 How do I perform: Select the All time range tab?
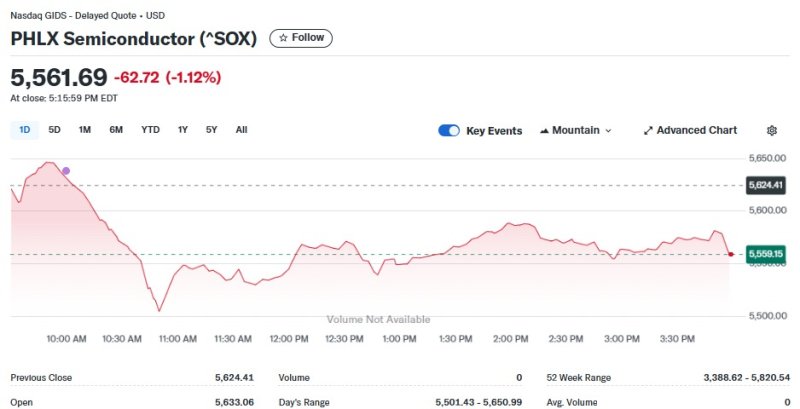click(x=241, y=129)
